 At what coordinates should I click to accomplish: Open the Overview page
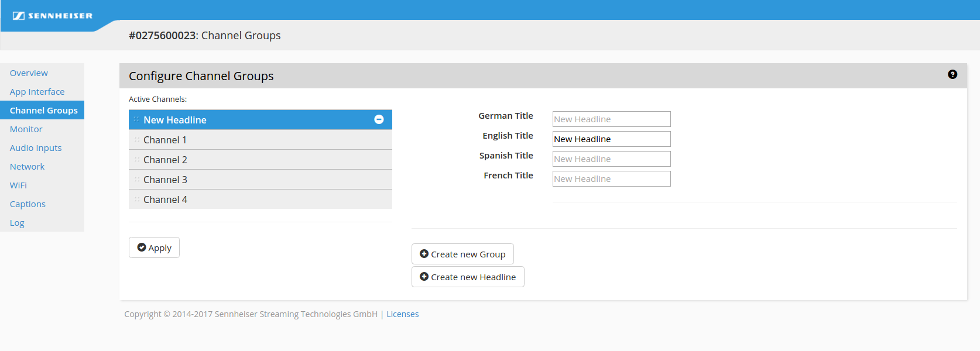click(x=29, y=73)
